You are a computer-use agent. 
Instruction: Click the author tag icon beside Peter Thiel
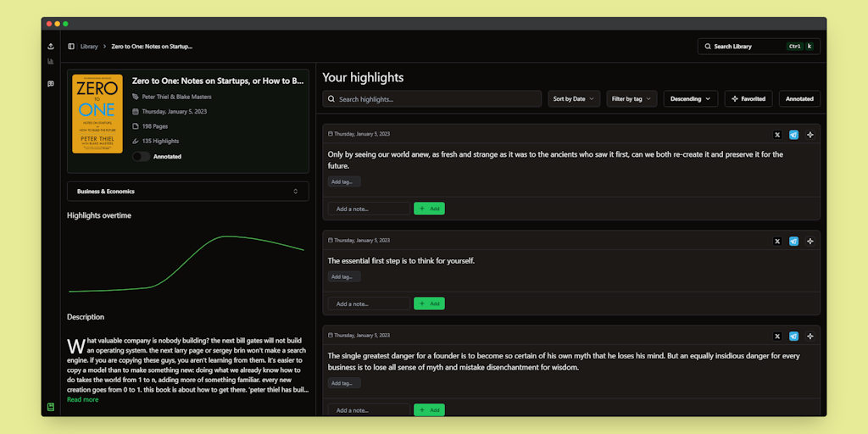(x=136, y=97)
